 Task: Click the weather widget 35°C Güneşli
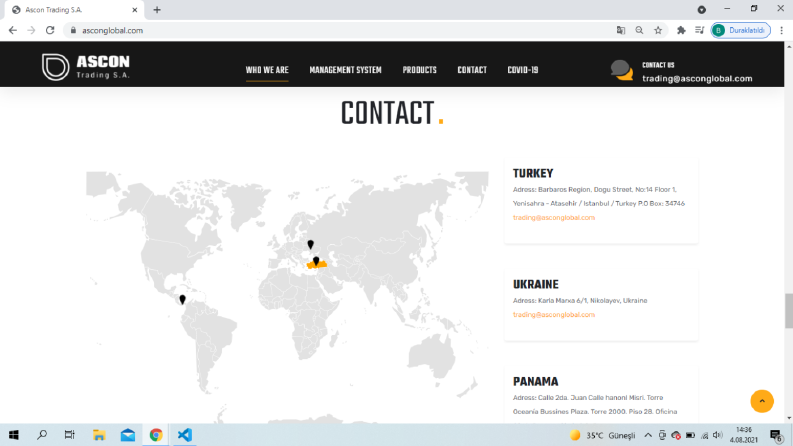[x=602, y=435]
